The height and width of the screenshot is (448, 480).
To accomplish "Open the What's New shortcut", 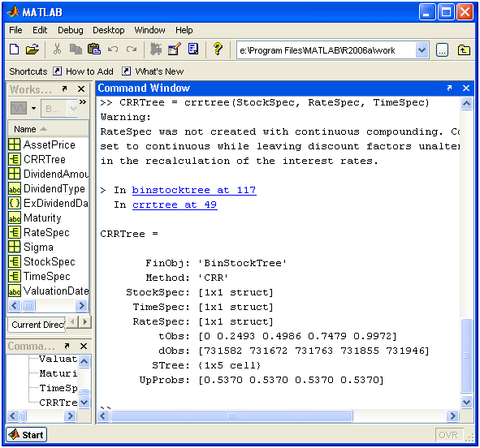I will point(153,71).
